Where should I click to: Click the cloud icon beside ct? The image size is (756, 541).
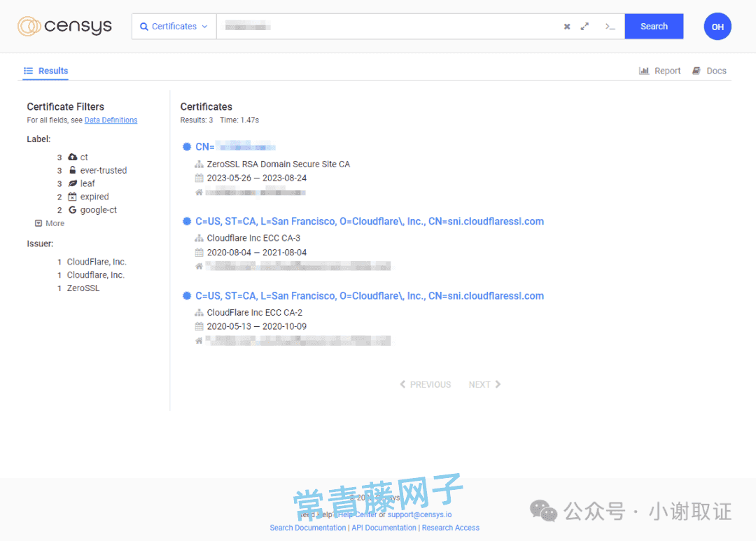72,157
